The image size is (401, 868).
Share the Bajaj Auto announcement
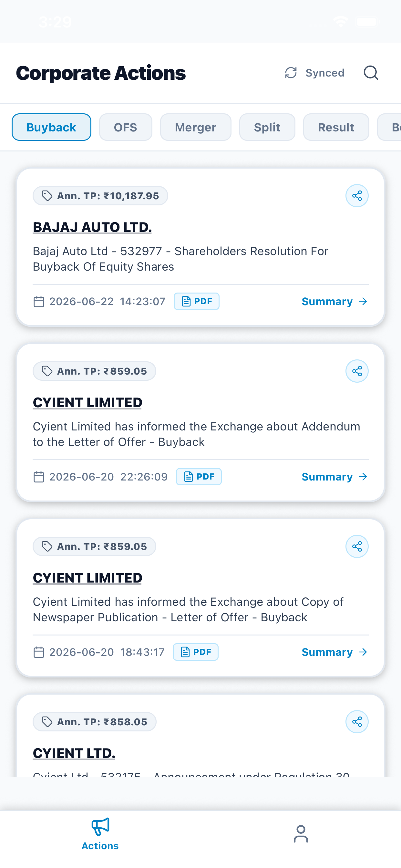pos(357,196)
